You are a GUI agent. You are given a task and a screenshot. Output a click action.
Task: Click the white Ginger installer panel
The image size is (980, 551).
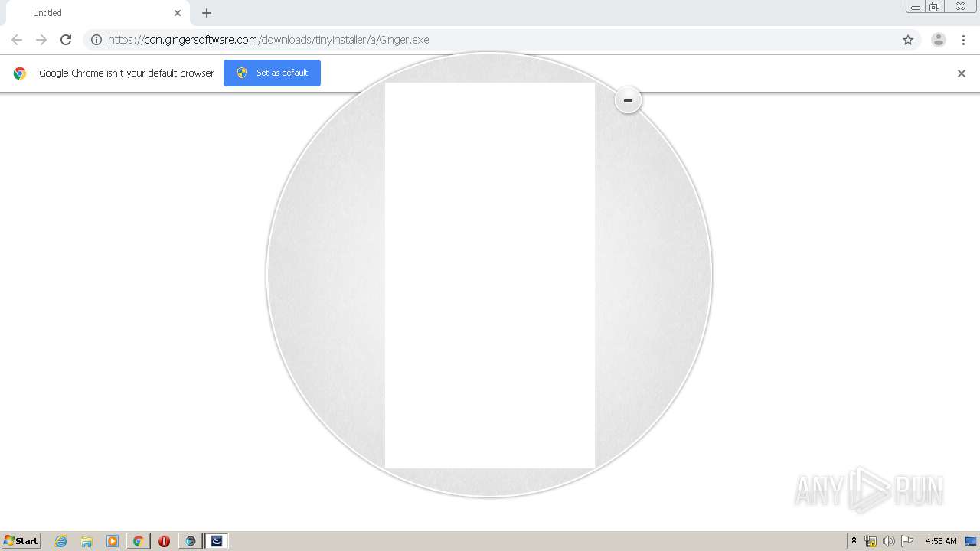coord(490,275)
